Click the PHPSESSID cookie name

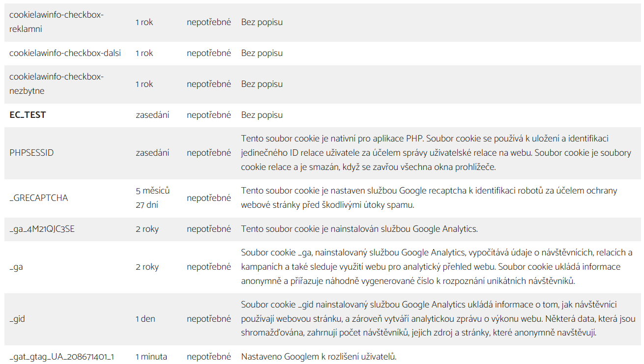pyautogui.click(x=31, y=153)
